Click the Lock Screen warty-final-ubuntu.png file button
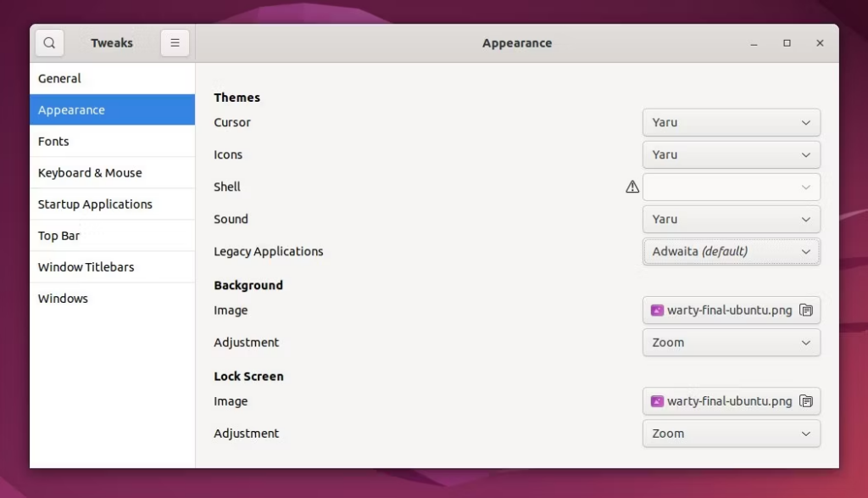The height and width of the screenshot is (498, 868). pos(732,401)
